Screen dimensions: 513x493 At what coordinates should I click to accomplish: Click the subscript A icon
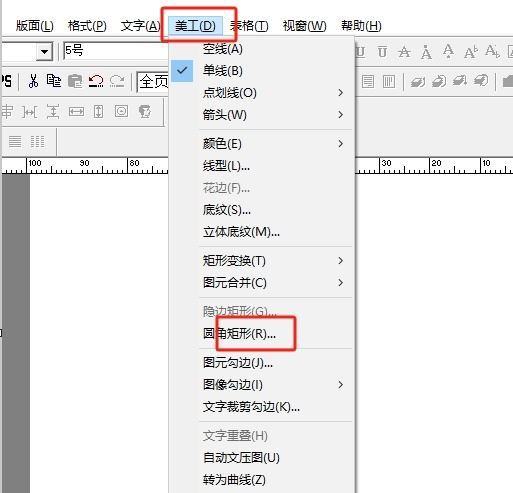click(x=492, y=52)
